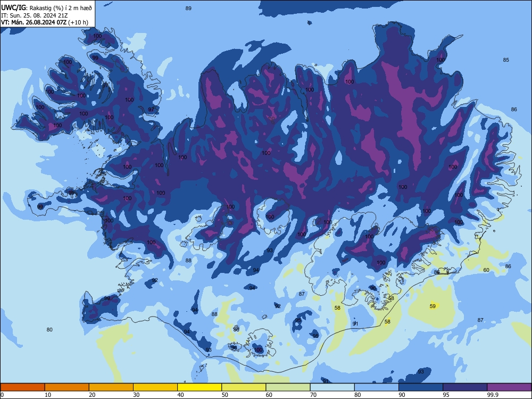Click the 'IT: Sun. 25. 08. 2024 21Z' line
The image size is (532, 399).
(35, 15)
